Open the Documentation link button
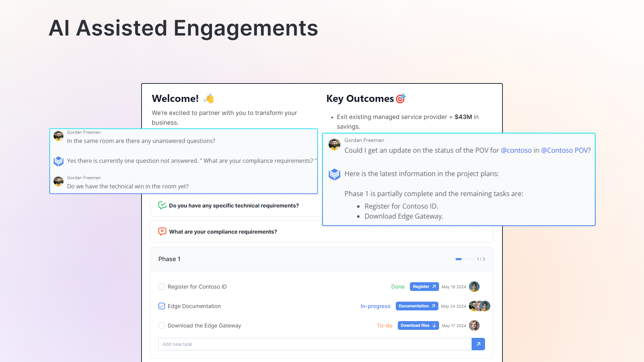Screen dimensions: 644x362 point(417,306)
